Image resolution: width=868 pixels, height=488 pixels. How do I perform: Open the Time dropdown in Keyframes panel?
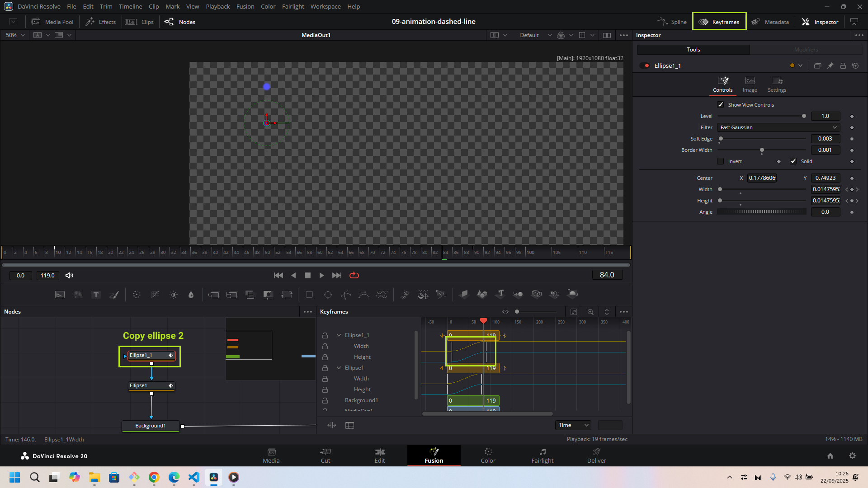[573, 425]
